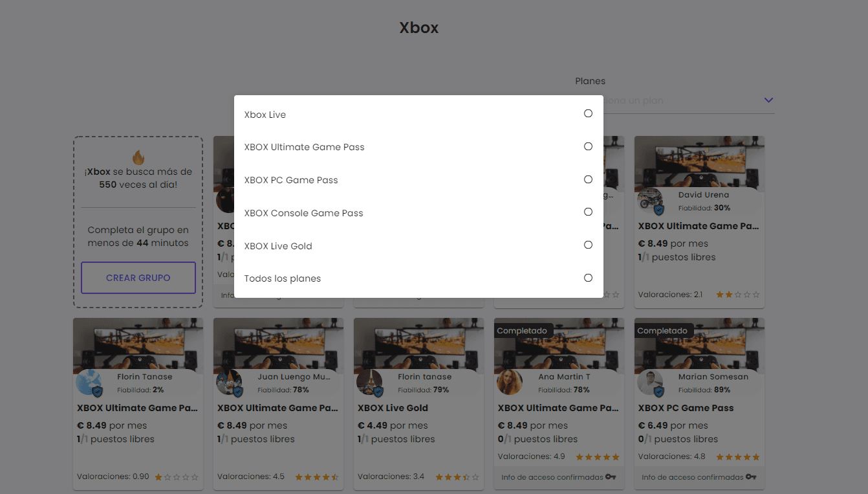Open Ana Martin T profile avatar
The image size is (868, 494).
(x=510, y=383)
